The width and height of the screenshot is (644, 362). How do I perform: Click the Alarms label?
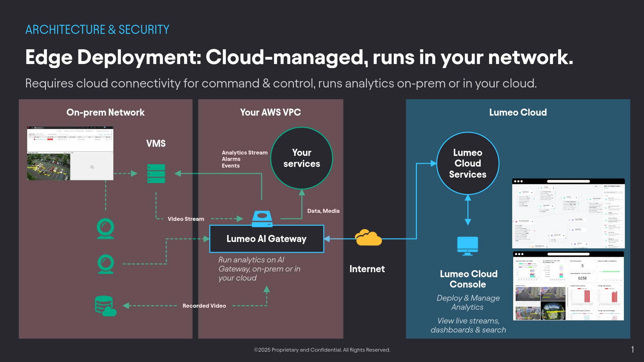click(231, 159)
